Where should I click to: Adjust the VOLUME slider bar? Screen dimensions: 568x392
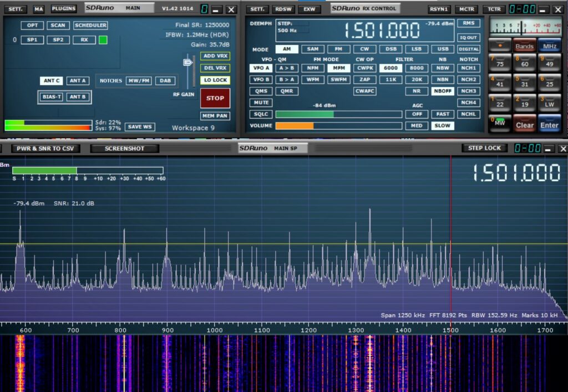tap(339, 126)
